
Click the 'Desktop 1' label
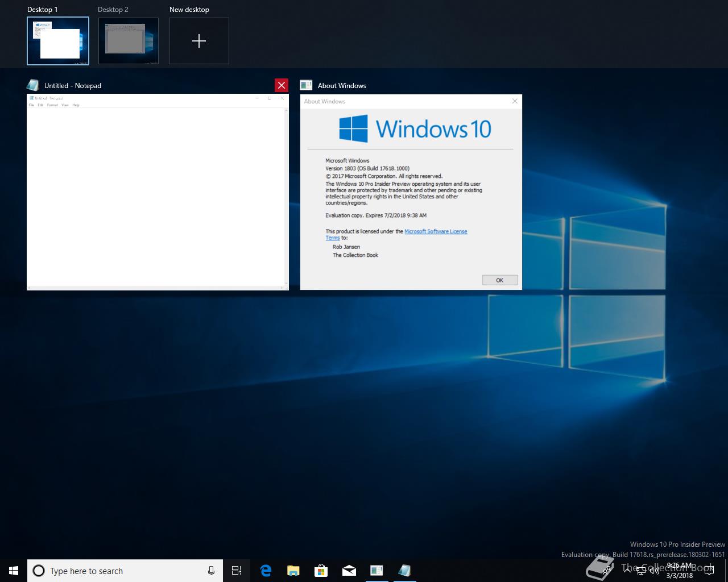43,10
